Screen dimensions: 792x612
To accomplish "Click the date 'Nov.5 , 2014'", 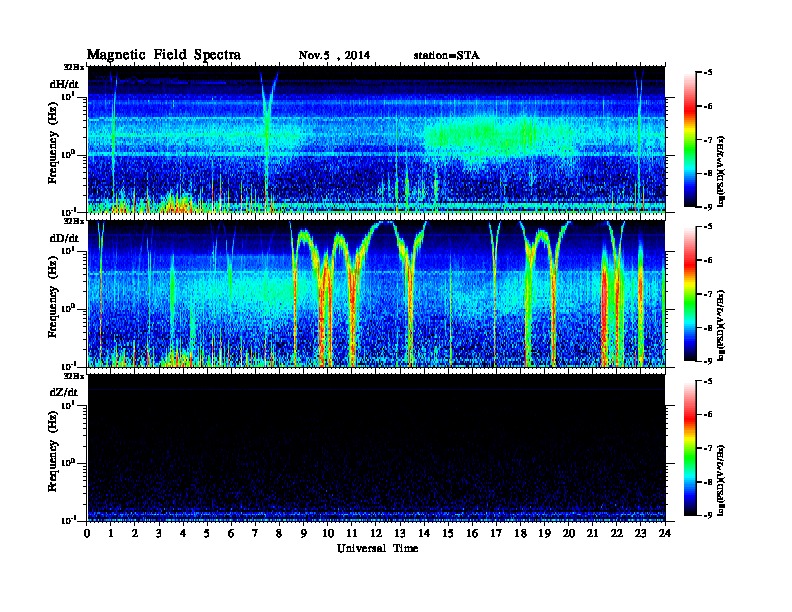I will (334, 55).
